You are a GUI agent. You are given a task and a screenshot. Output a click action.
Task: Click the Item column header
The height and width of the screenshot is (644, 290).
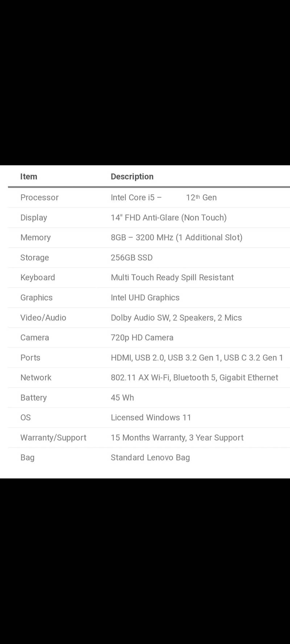coord(29,176)
